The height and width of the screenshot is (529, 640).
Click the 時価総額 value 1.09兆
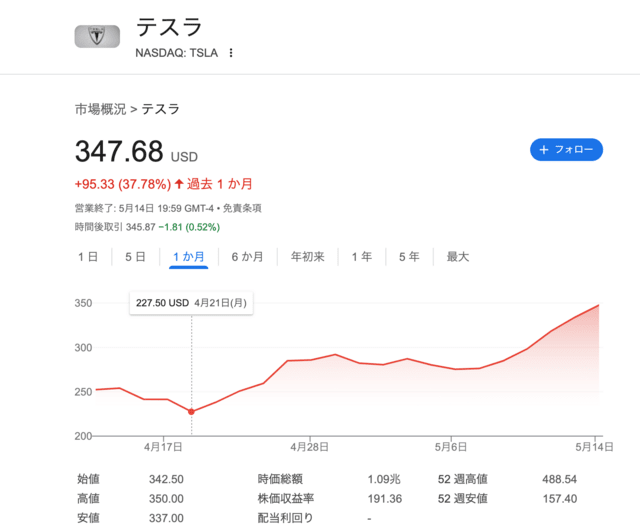[384, 479]
